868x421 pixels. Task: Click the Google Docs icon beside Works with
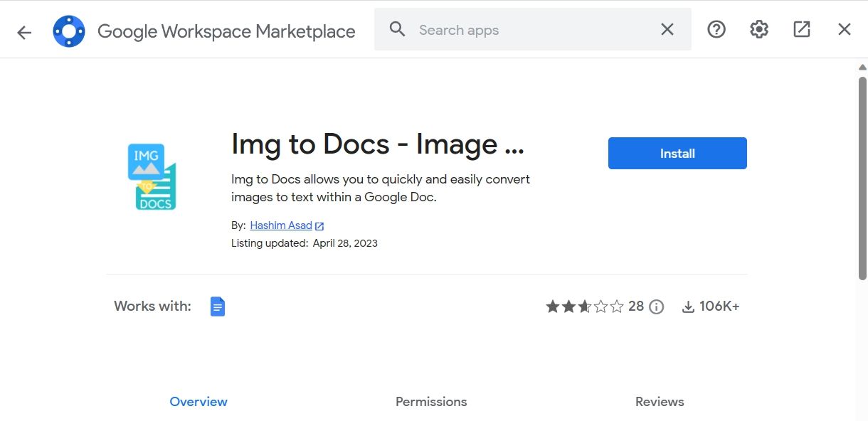[218, 307]
